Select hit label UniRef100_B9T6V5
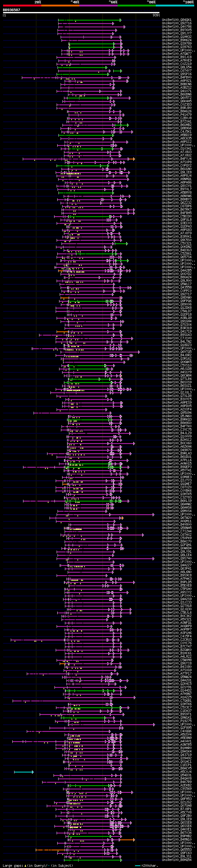The width and height of the screenshot is (197, 868). (x=177, y=30)
